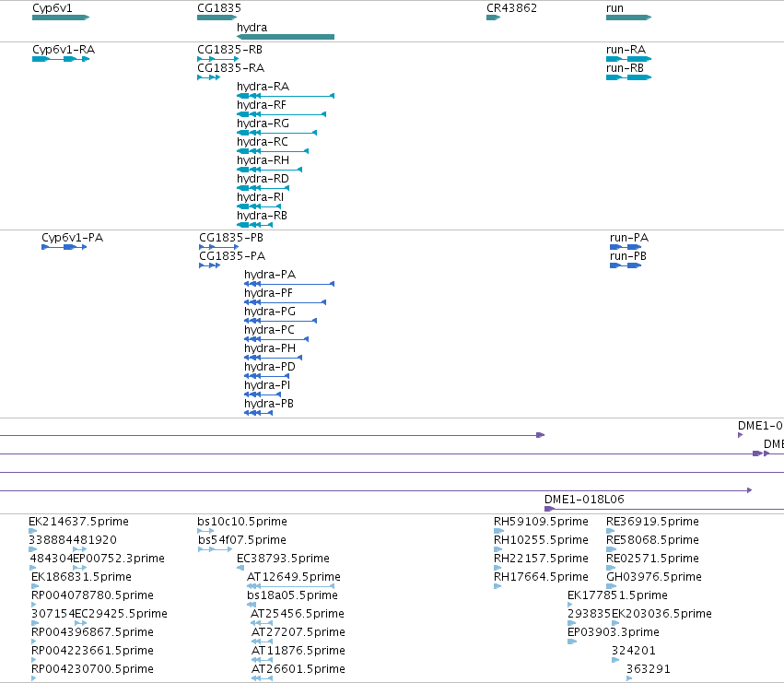Click the hydra-PC protein label
The image size is (784, 683).
270,331
